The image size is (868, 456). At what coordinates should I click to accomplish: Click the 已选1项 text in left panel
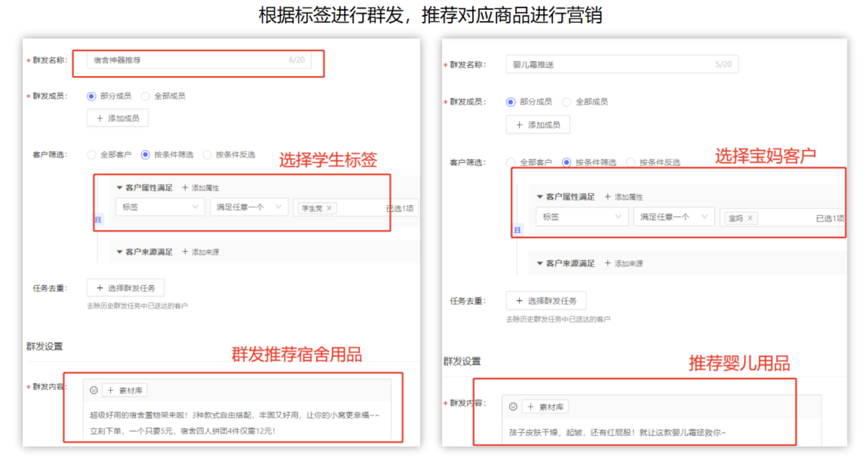point(400,209)
